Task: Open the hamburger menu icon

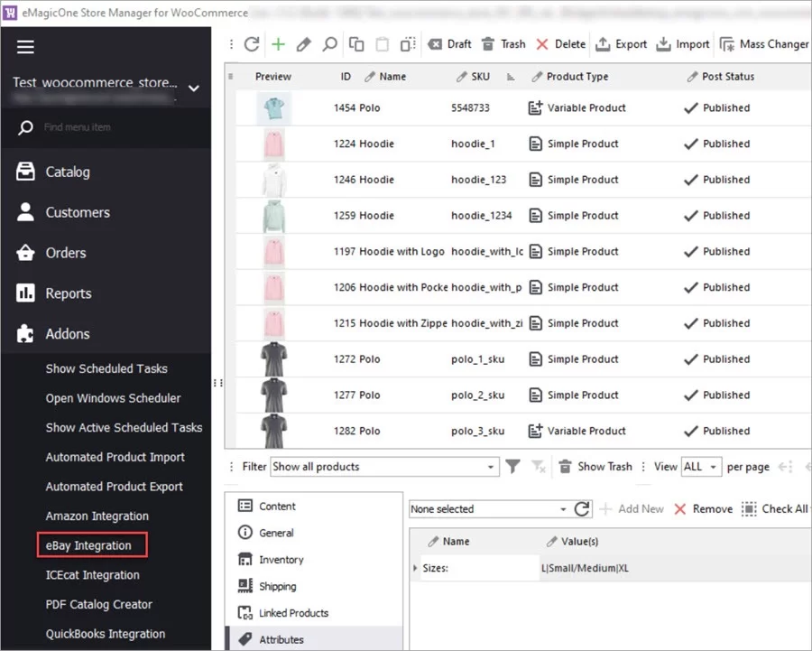Action: coord(25,48)
